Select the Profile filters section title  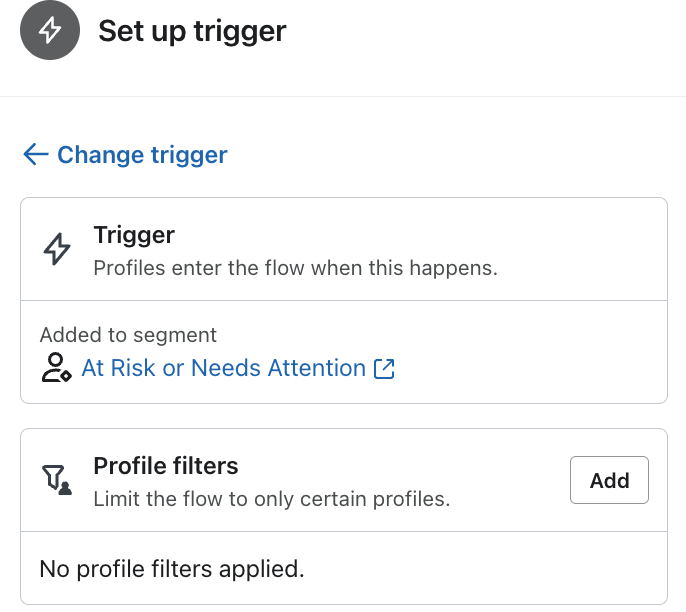click(x=166, y=465)
